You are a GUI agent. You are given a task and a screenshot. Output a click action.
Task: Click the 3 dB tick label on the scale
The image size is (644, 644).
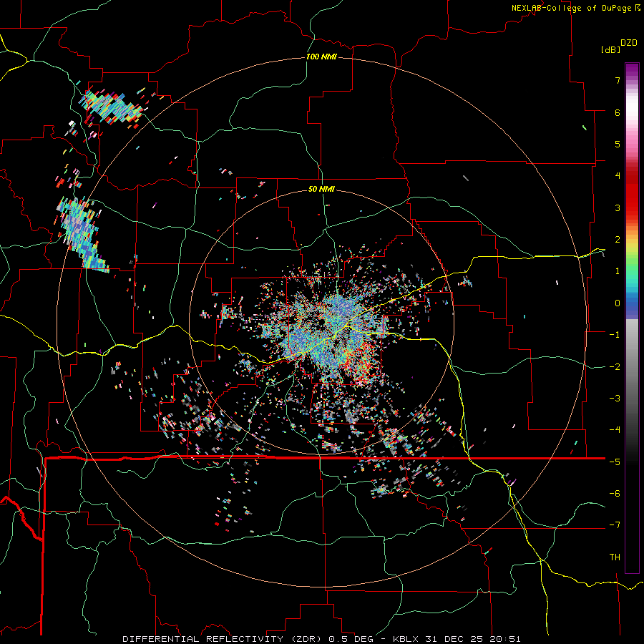pyautogui.click(x=618, y=208)
